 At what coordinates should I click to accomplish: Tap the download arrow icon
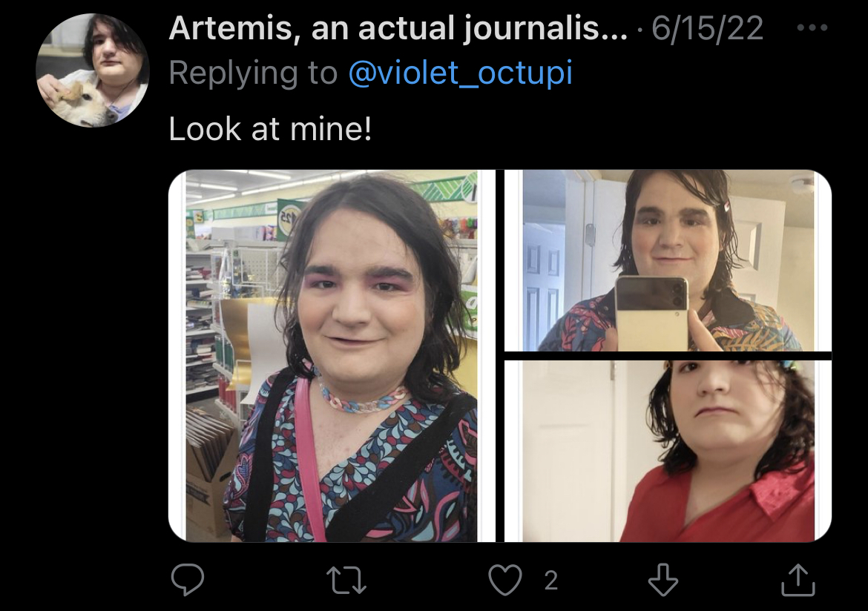(x=663, y=579)
